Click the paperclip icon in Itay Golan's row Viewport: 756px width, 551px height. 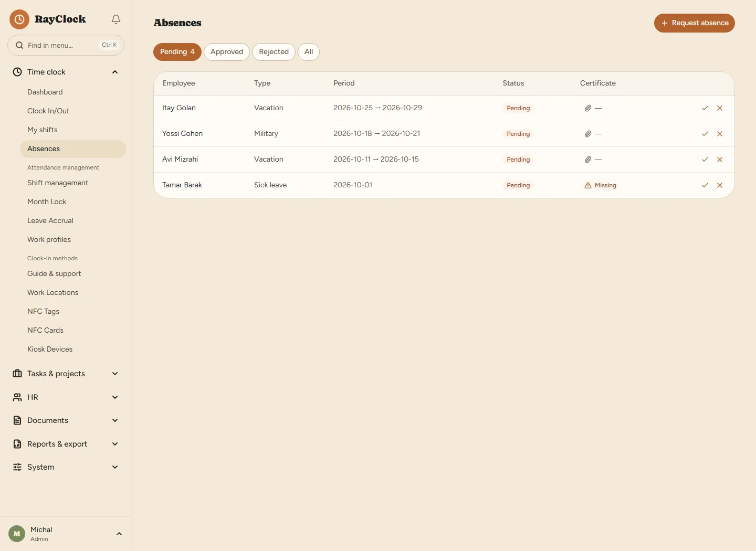coord(588,108)
